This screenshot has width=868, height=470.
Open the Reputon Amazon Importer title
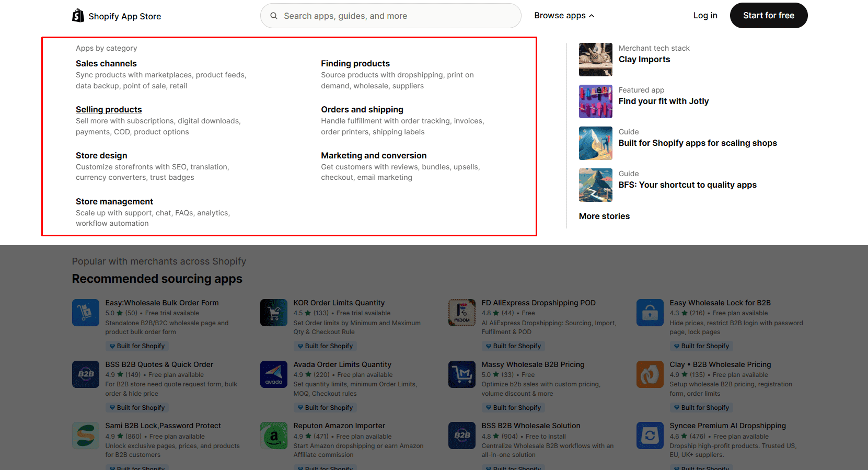[339, 426]
